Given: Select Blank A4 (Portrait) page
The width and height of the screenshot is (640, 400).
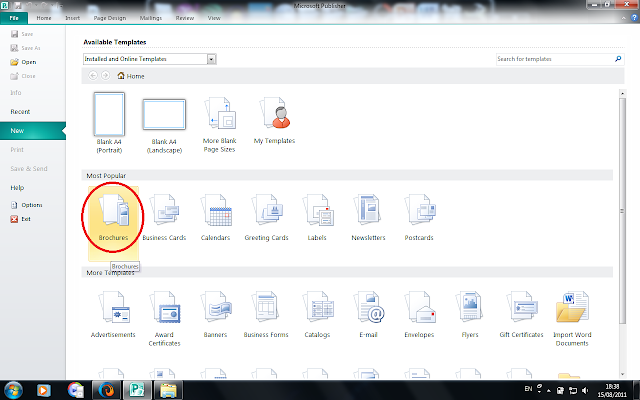Looking at the screenshot, I should (109, 122).
